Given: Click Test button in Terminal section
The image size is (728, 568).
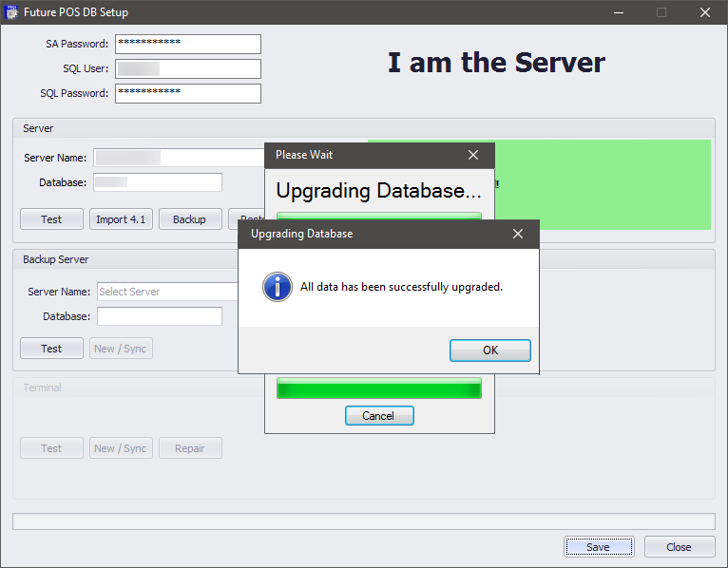Looking at the screenshot, I should coord(51,447).
